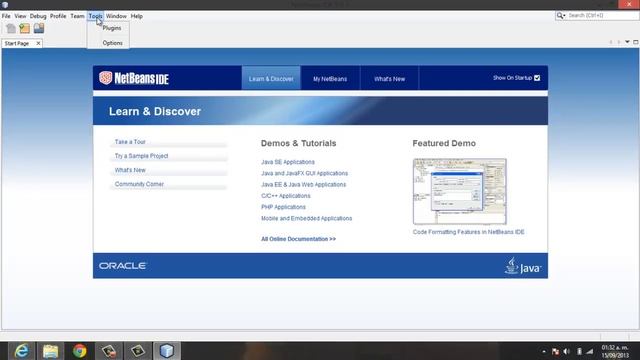Open the document list dropdown arrow
The image size is (640, 360).
pyautogui.click(x=627, y=42)
